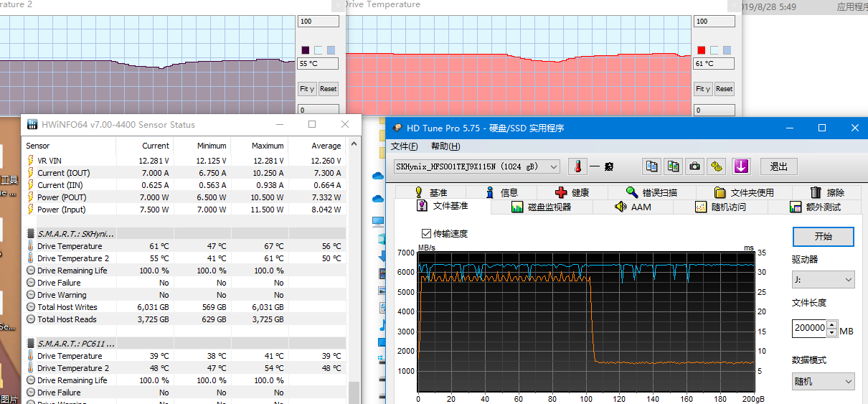This screenshot has height=404, width=868.
Task: Click the drive temperature thermometer icon in HD Tune
Action: click(578, 166)
